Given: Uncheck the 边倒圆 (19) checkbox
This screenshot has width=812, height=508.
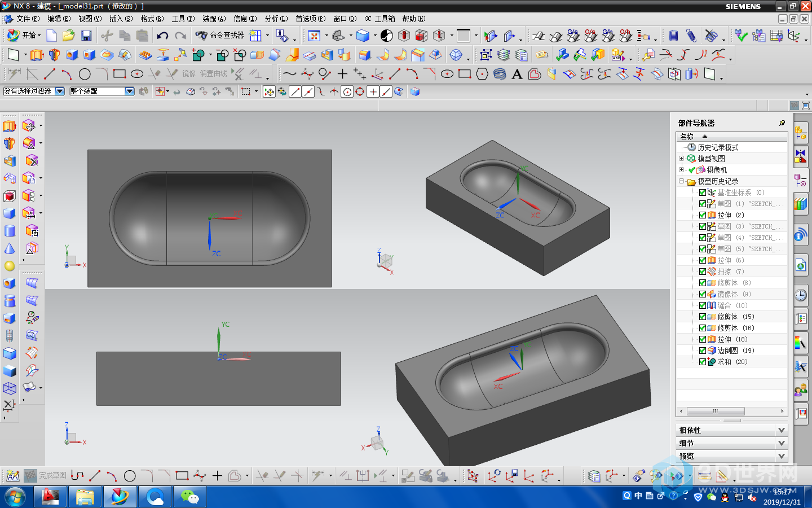Looking at the screenshot, I should pyautogui.click(x=703, y=351).
